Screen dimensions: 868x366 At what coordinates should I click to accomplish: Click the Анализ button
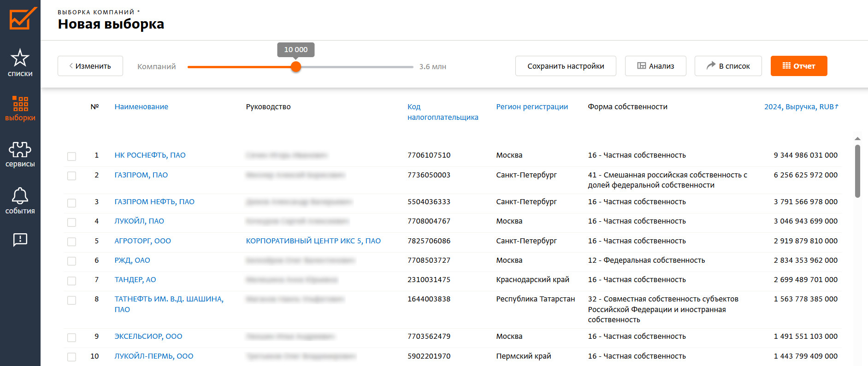pyautogui.click(x=655, y=66)
